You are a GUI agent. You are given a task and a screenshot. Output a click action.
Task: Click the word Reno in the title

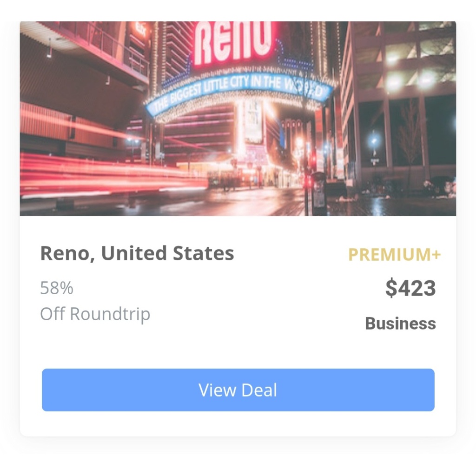tap(67, 253)
